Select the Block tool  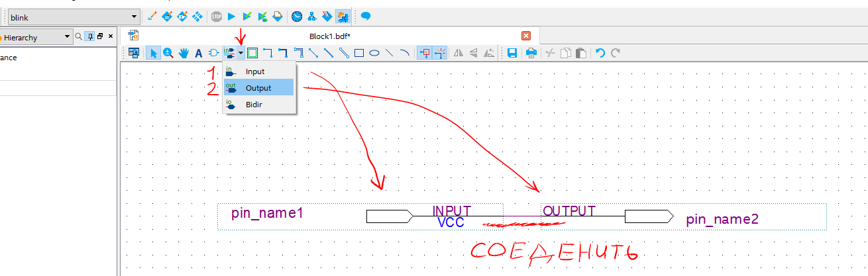pyautogui.click(x=253, y=53)
